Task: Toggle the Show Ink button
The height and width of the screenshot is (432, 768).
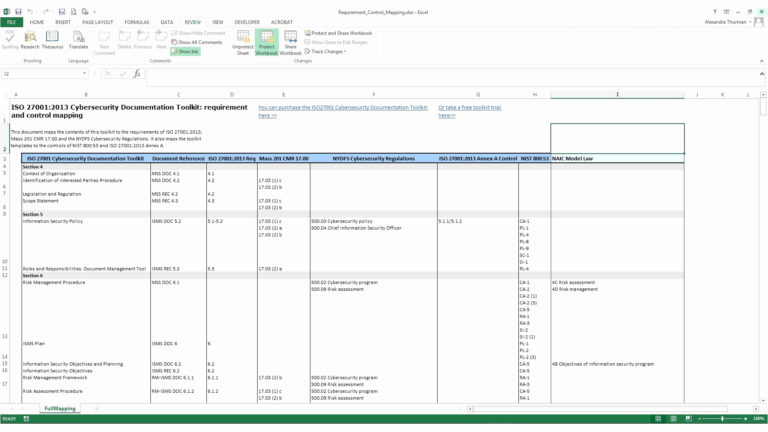Action: click(186, 51)
